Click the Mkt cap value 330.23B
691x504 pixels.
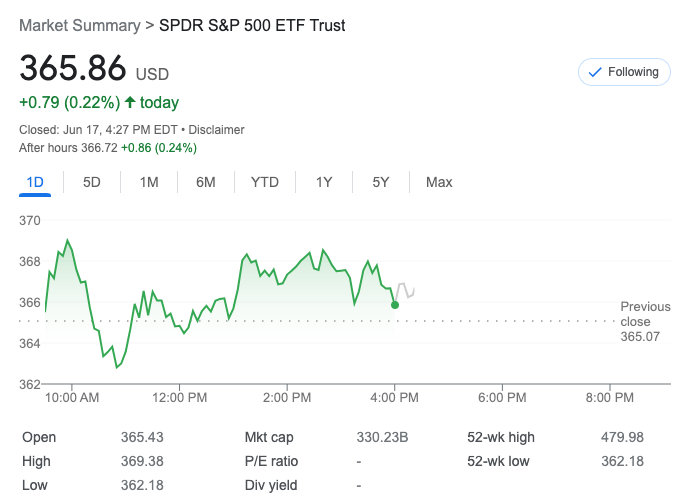pos(384,437)
